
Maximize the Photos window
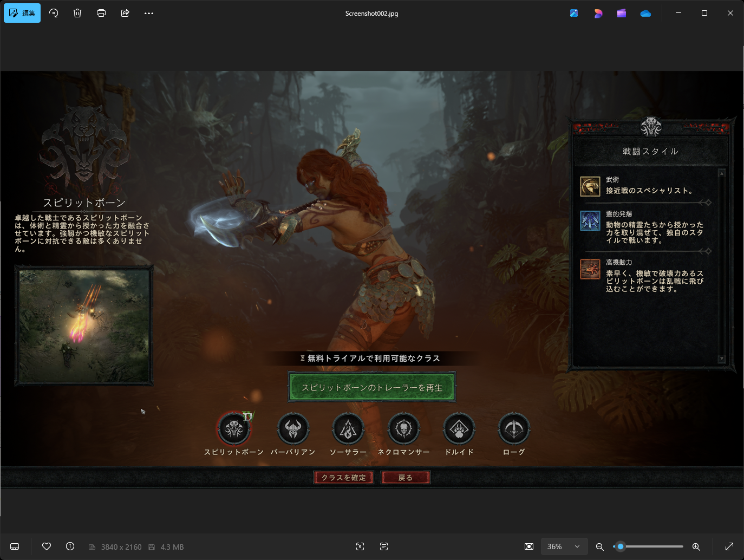coord(704,13)
